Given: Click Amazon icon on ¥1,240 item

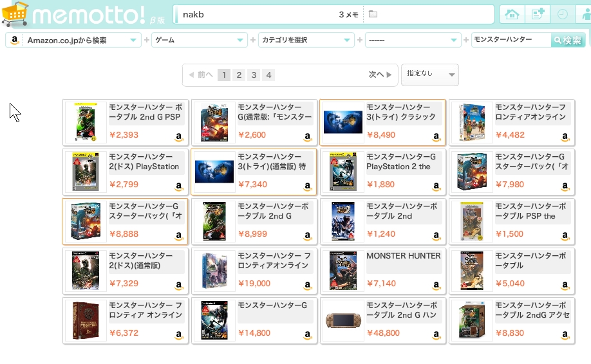Looking at the screenshot, I should (436, 235).
